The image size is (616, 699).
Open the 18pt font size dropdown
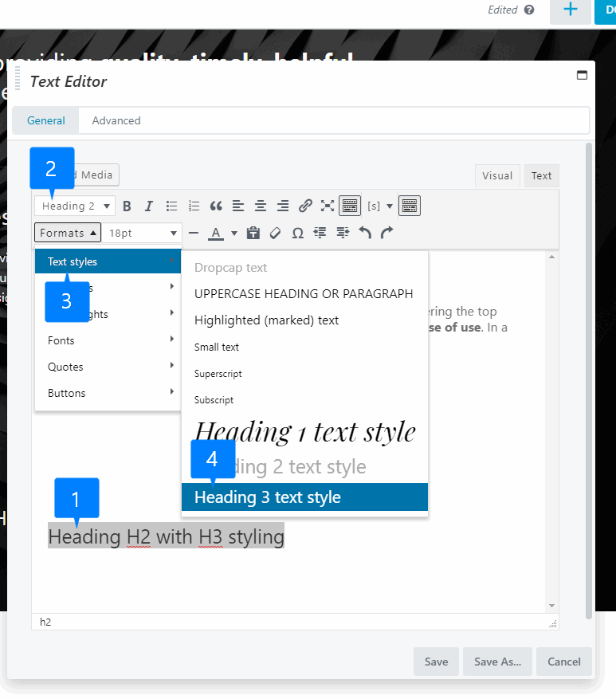pos(143,233)
